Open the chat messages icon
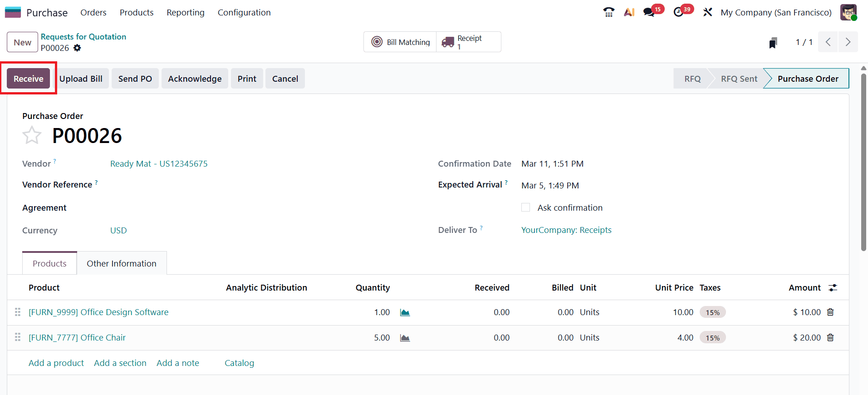The image size is (868, 395). tap(649, 12)
